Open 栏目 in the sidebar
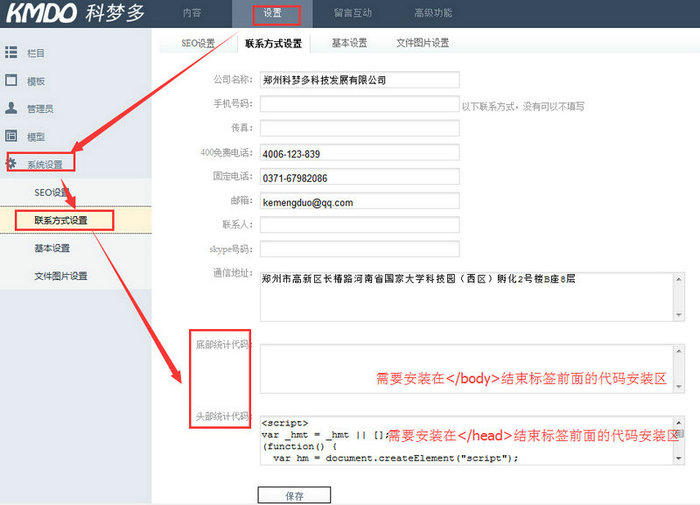 (x=36, y=54)
